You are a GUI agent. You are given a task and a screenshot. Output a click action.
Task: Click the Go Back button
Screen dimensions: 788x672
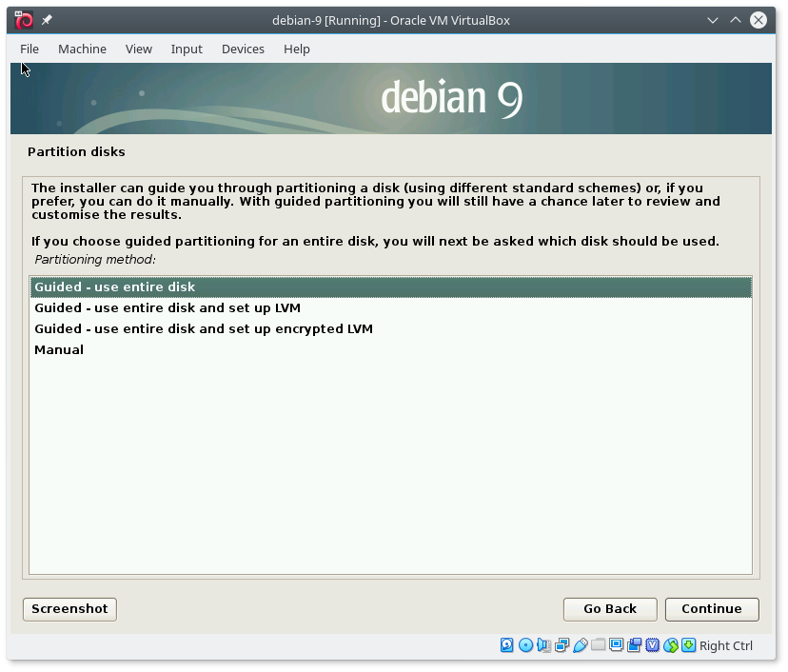click(x=610, y=609)
